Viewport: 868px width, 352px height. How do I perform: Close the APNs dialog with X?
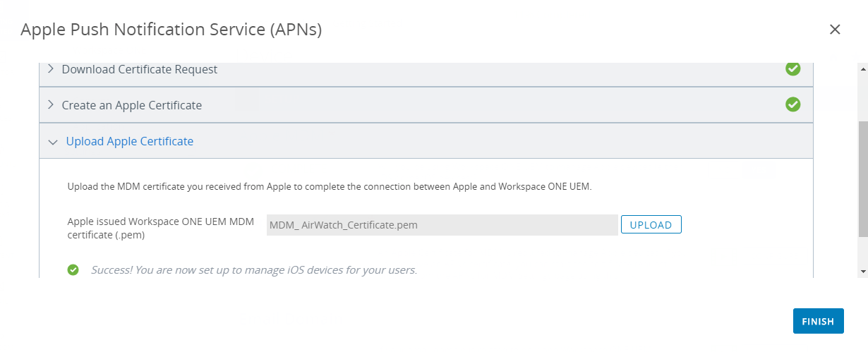point(835,29)
